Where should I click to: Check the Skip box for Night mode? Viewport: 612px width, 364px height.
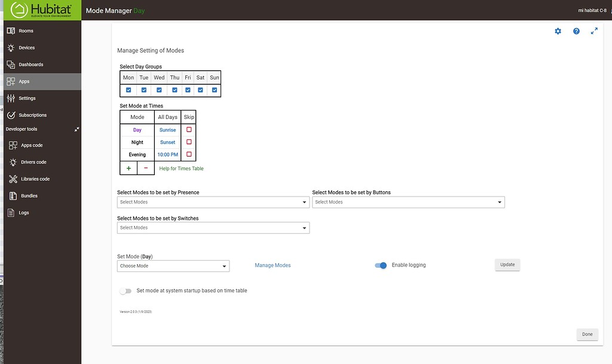click(188, 142)
